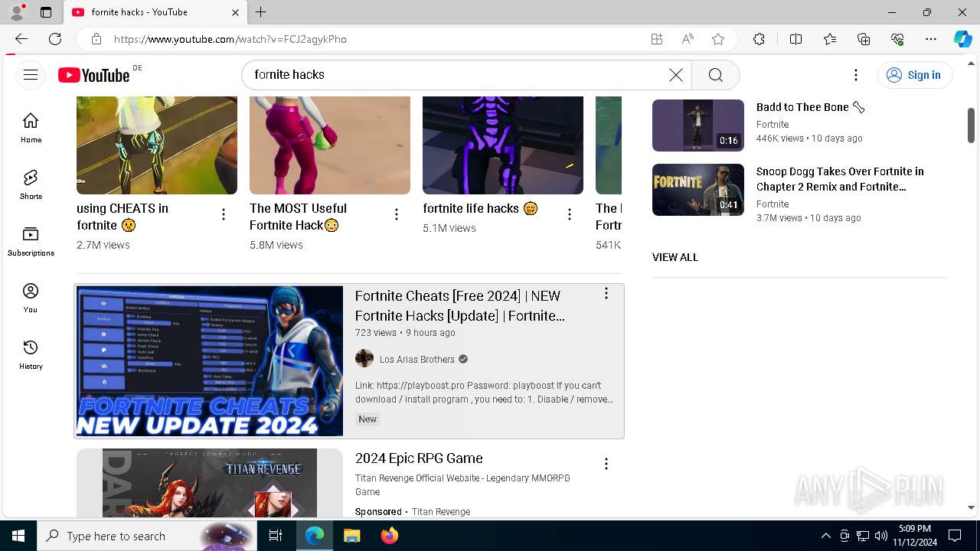Open options for 'using CHEATS in fortnite' short

click(x=224, y=215)
